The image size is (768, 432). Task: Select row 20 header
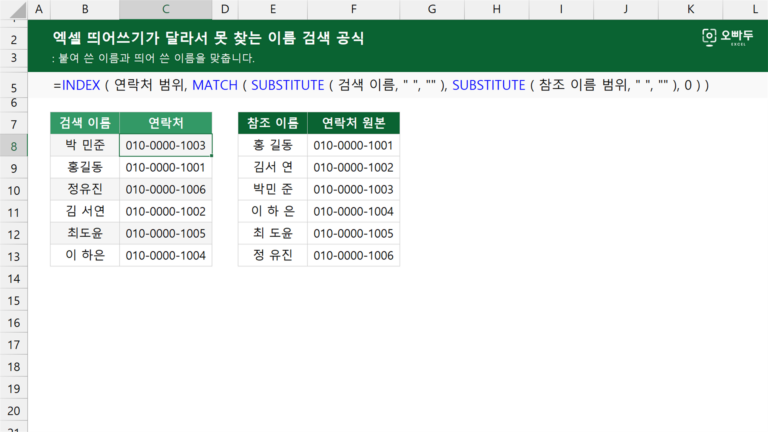(x=14, y=410)
